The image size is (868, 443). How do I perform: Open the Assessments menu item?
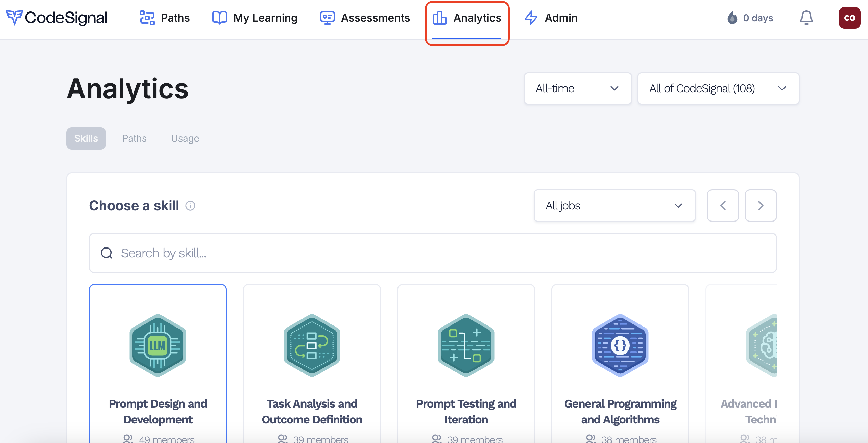365,18
